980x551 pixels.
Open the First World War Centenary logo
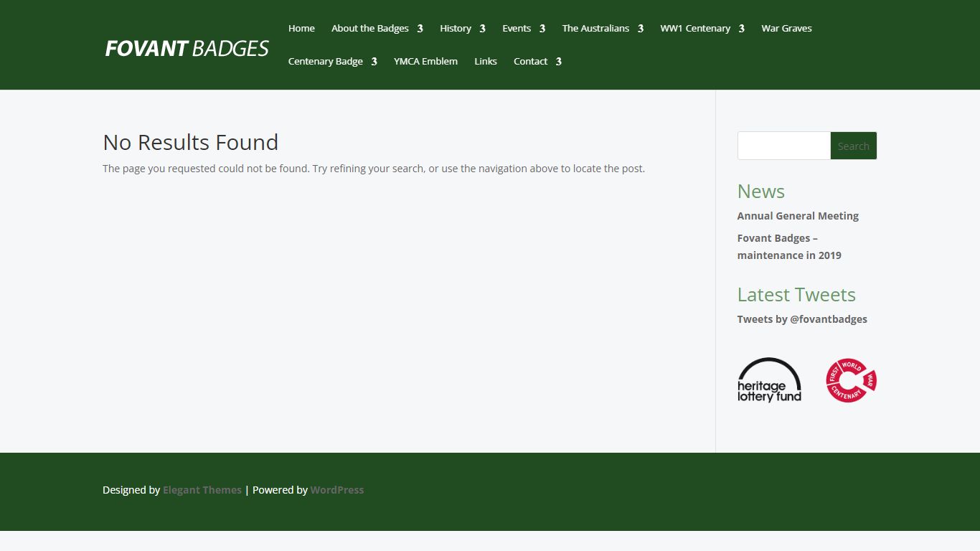(852, 380)
